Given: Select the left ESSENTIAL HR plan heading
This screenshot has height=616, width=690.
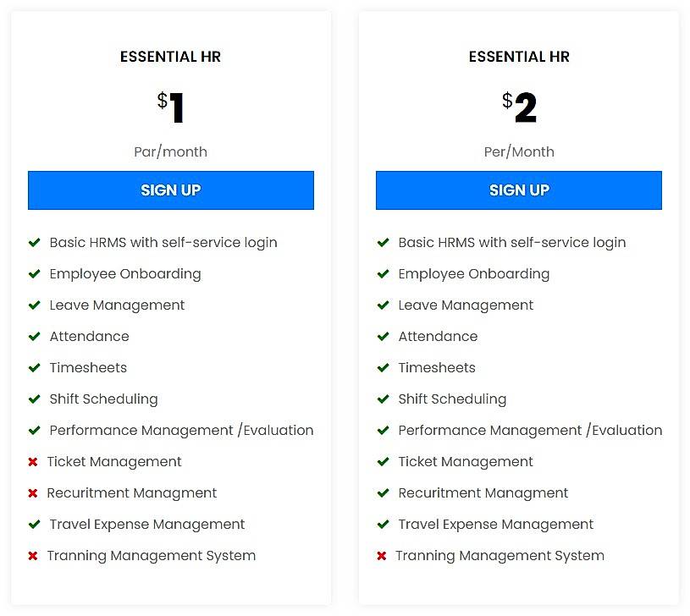Looking at the screenshot, I should coord(170,57).
